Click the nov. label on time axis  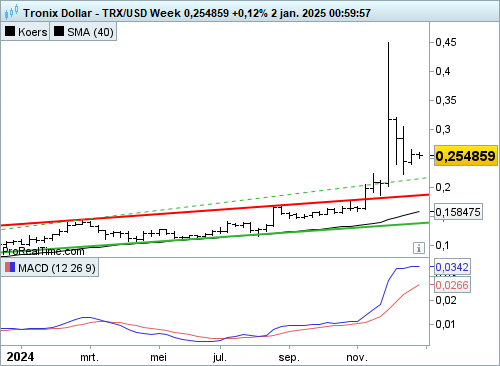click(357, 357)
